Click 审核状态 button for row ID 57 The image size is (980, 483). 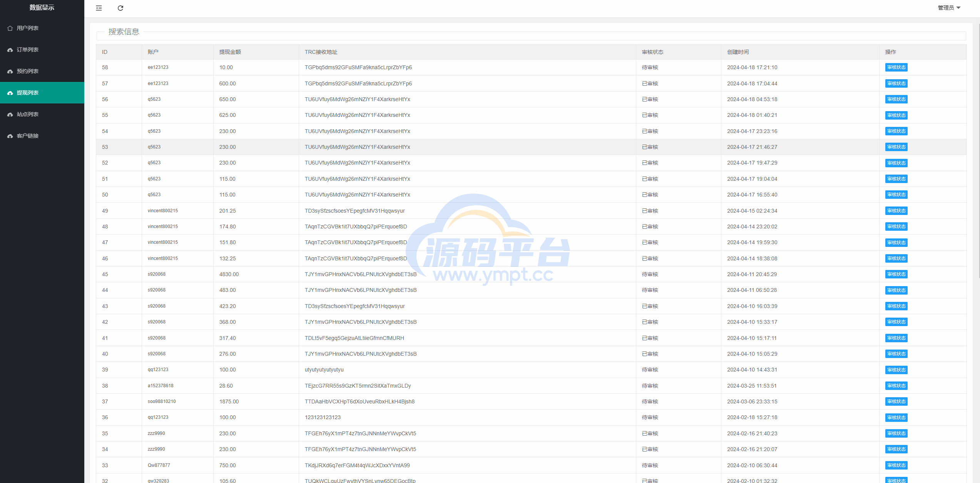point(896,83)
